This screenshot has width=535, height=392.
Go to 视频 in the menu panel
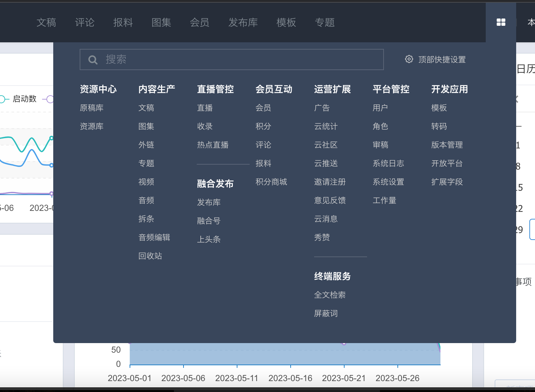(146, 182)
